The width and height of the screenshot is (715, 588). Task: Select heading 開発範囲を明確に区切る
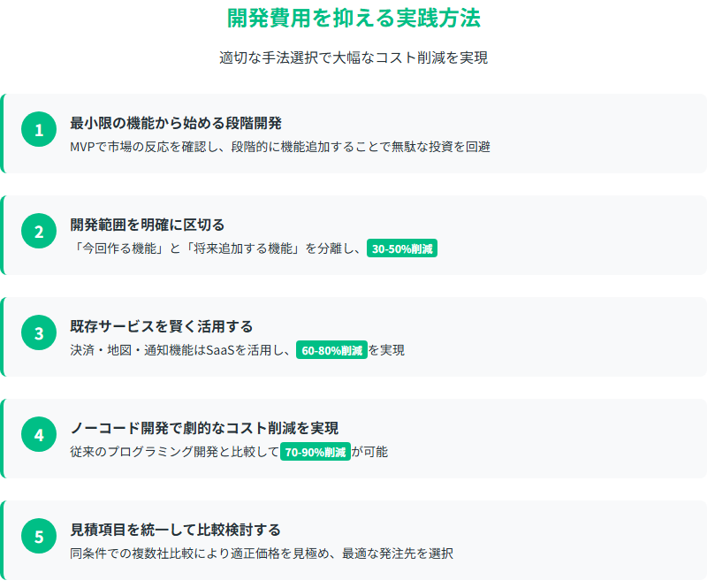tap(148, 225)
